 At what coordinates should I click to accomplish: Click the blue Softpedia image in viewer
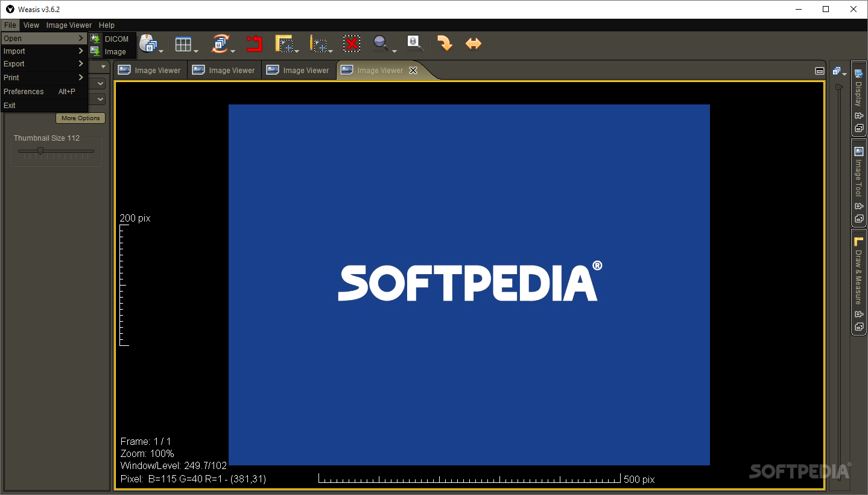469,284
